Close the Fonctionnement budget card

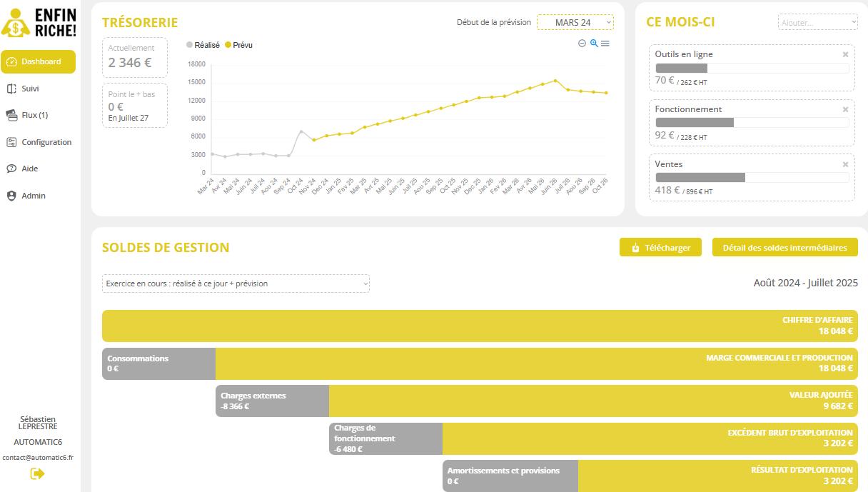tap(846, 109)
